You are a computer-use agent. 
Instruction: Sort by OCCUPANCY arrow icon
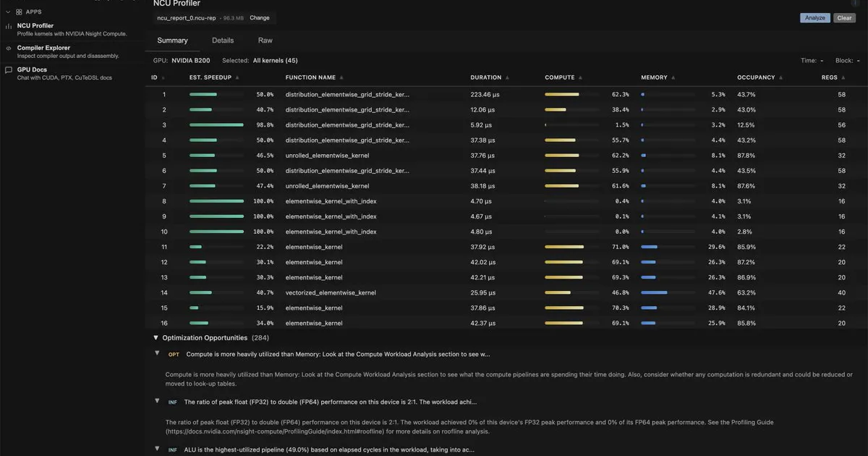(x=780, y=77)
